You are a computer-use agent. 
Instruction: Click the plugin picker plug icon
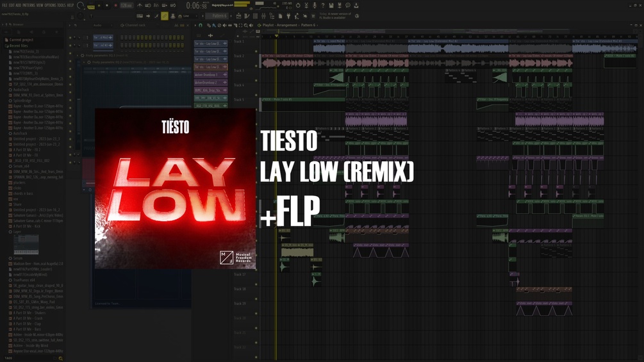(x=288, y=16)
